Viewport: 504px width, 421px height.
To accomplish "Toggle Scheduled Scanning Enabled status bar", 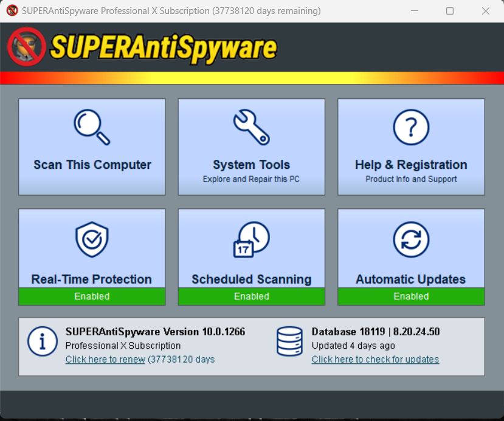I will pyautogui.click(x=251, y=296).
